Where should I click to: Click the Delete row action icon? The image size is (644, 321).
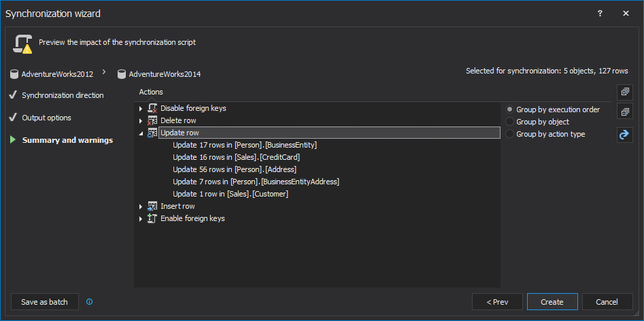pos(152,120)
